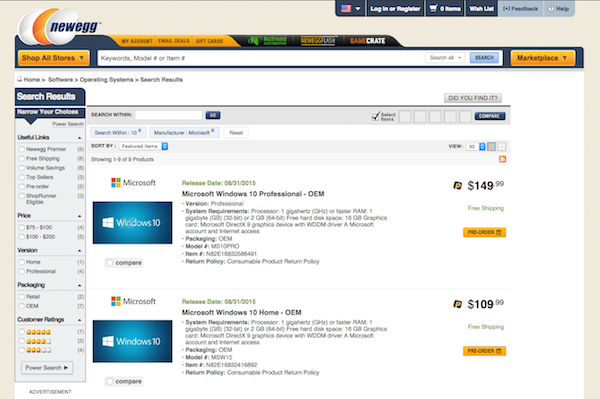This screenshot has height=399, width=600.
Task: Click the Windows 10 Home product image
Action: (x=132, y=341)
